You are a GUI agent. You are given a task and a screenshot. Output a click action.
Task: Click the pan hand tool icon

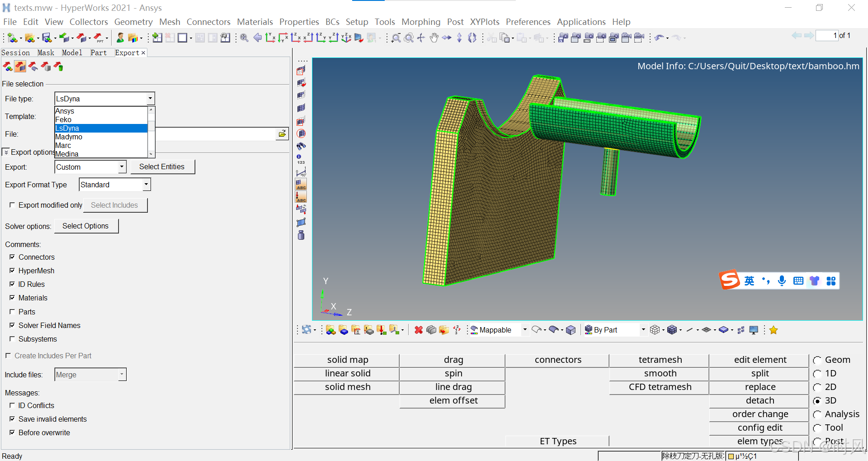[434, 38]
